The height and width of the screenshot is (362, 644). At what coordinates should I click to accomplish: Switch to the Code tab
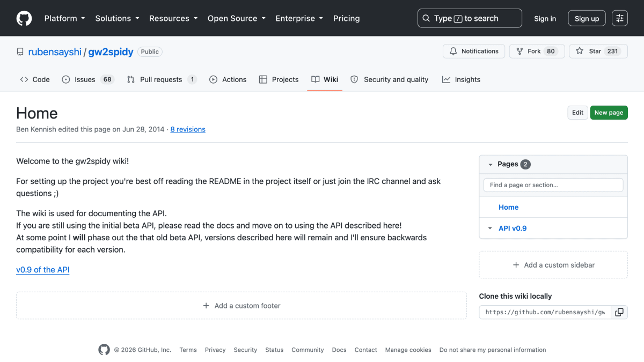point(35,79)
